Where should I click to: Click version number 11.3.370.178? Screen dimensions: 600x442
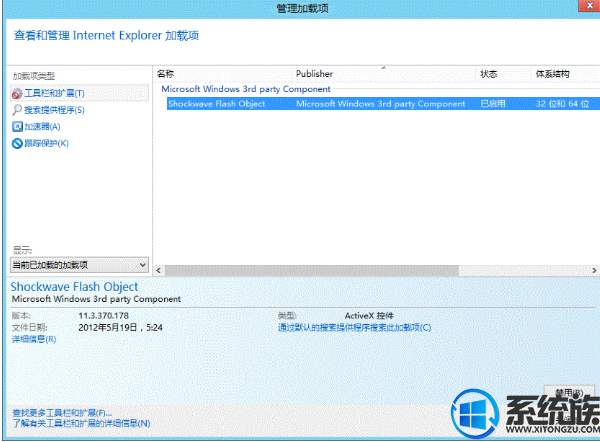(104, 316)
